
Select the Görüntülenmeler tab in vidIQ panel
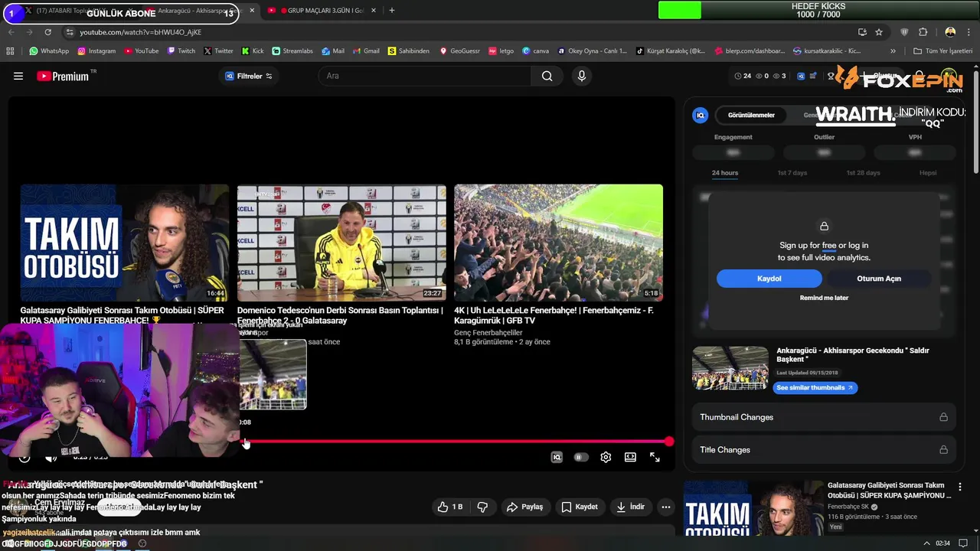coord(751,115)
